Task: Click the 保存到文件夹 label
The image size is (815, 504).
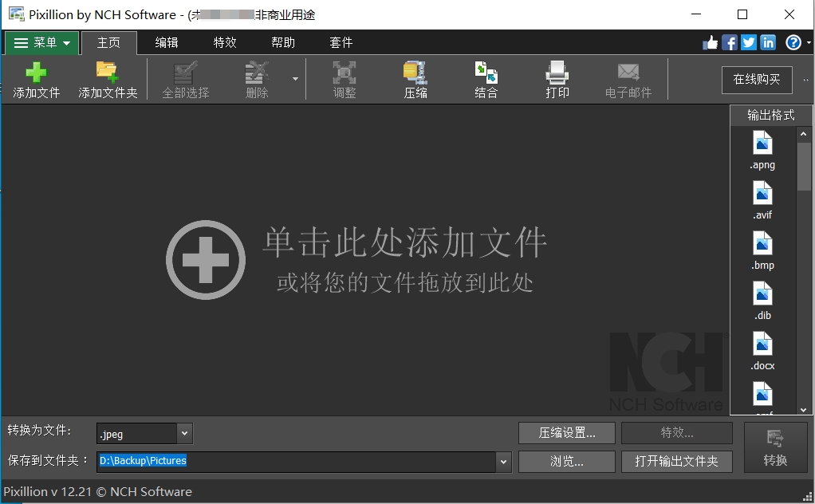Action: click(x=48, y=460)
